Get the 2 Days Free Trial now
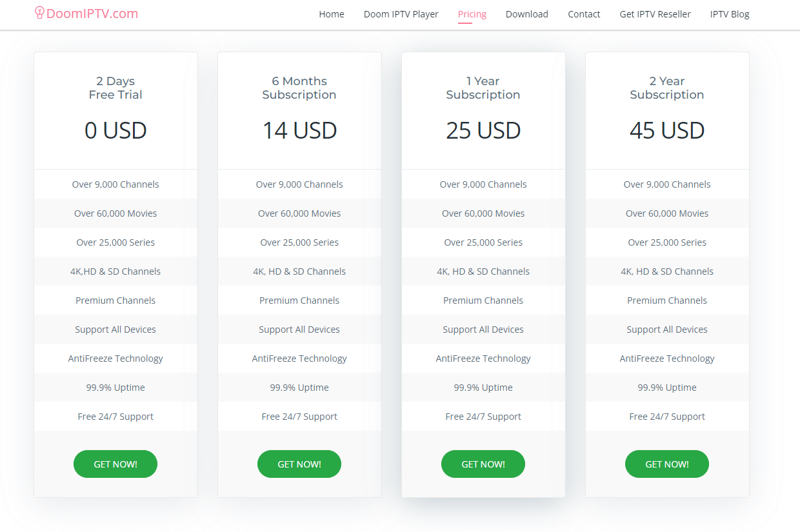Image resolution: width=800 pixels, height=532 pixels. (x=115, y=464)
